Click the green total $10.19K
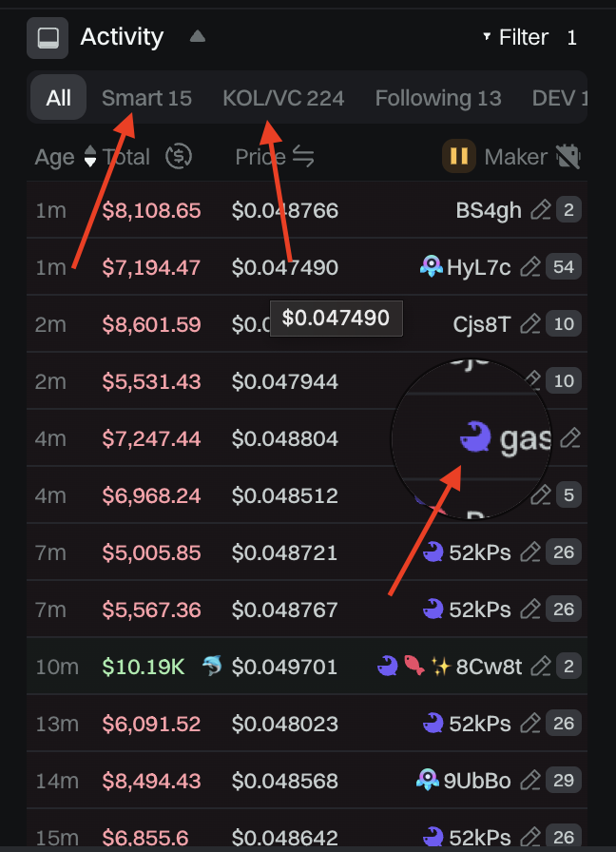Image resolution: width=616 pixels, height=852 pixels. point(144,667)
